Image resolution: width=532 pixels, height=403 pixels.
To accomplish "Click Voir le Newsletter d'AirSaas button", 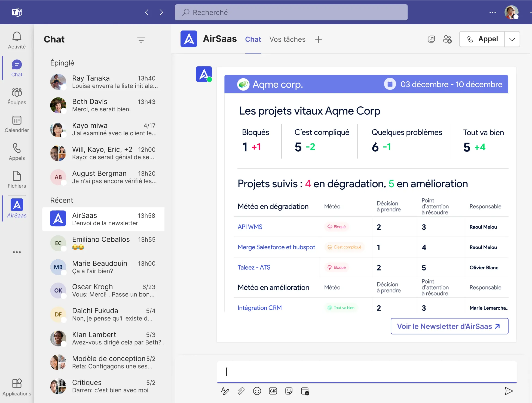I will [x=449, y=326].
